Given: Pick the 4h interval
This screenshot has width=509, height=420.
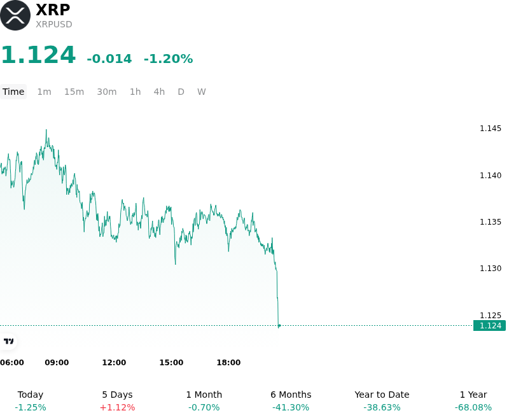Looking at the screenshot, I should [159, 92].
